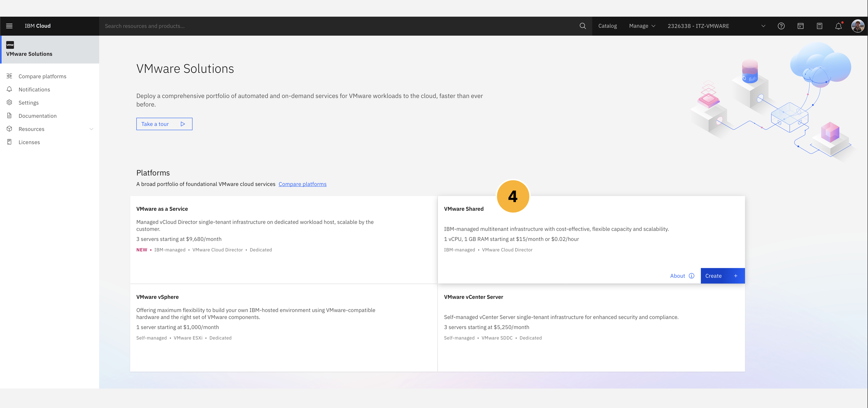Open the cost estimator calculator icon

pos(820,26)
